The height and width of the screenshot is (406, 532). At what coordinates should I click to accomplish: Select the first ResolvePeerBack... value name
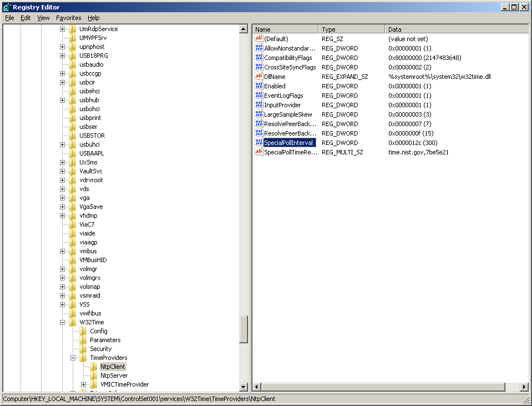[x=290, y=124]
